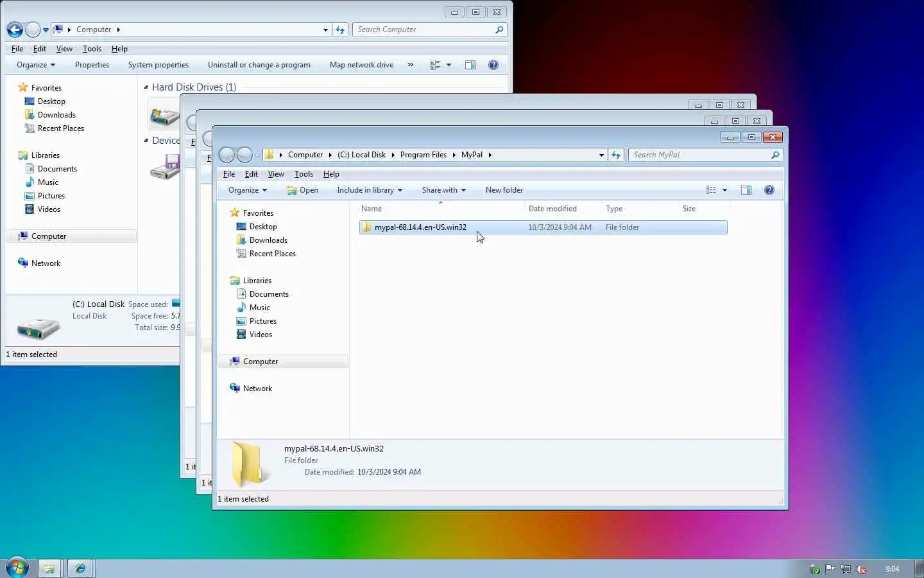This screenshot has width=924, height=578.
Task: Click the volume muted tray icon
Action: point(861,569)
